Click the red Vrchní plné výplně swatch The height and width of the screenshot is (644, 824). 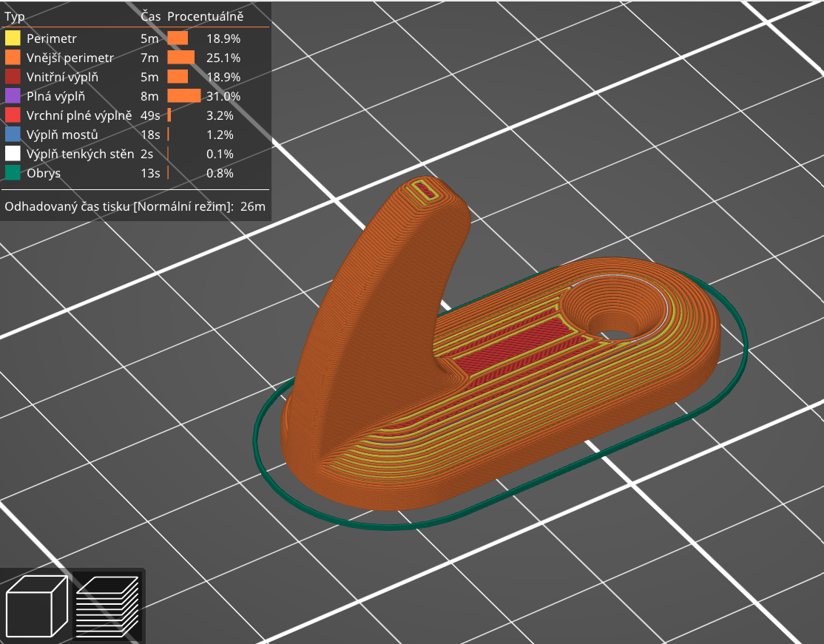click(x=13, y=115)
